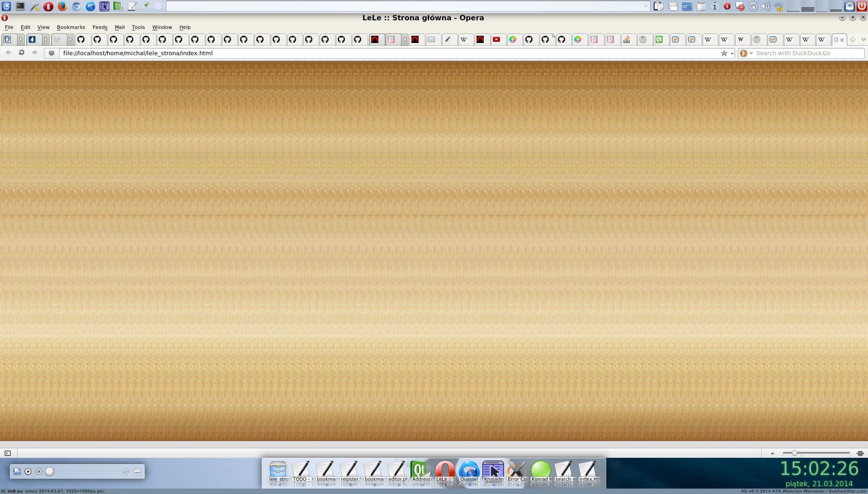The width and height of the screenshot is (868, 494).
Task: Expand the bookmark star dropdown arrow
Action: point(732,53)
